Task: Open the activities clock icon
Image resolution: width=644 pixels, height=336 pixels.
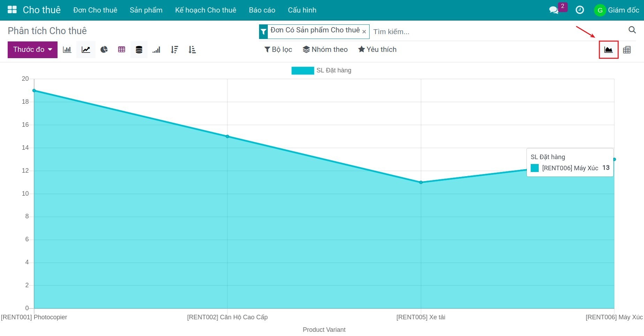Action: coord(579,10)
